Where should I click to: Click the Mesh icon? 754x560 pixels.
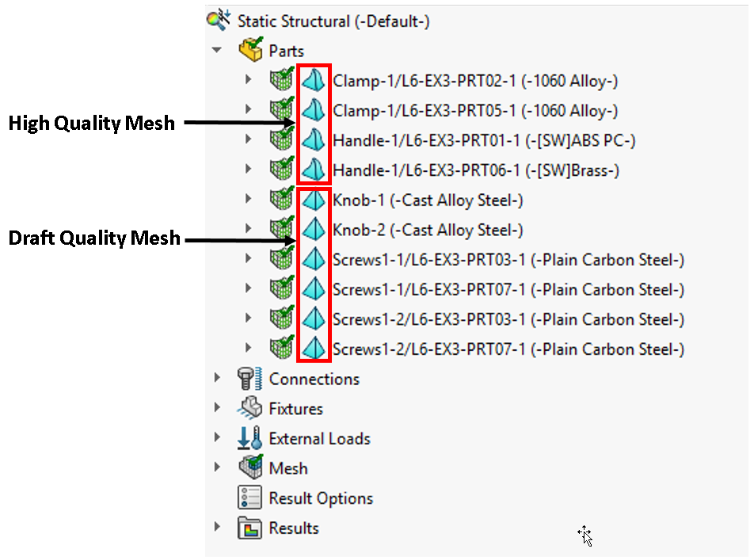coord(250,468)
